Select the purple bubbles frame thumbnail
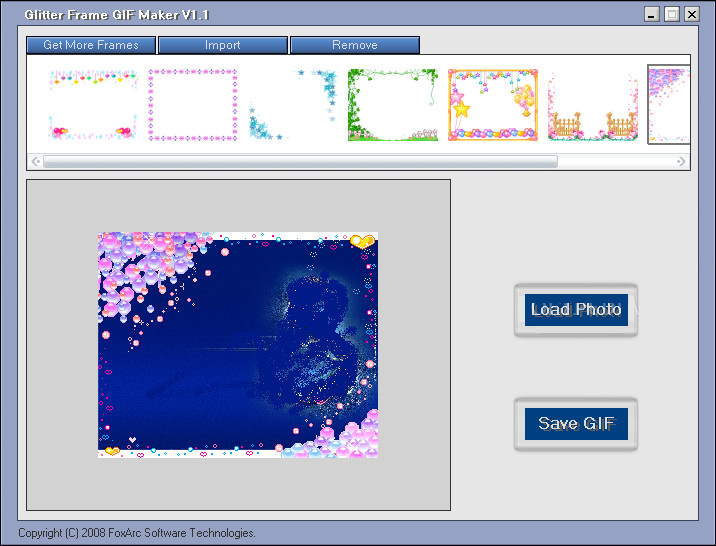Screen dimensions: 716x546 coord(669,105)
